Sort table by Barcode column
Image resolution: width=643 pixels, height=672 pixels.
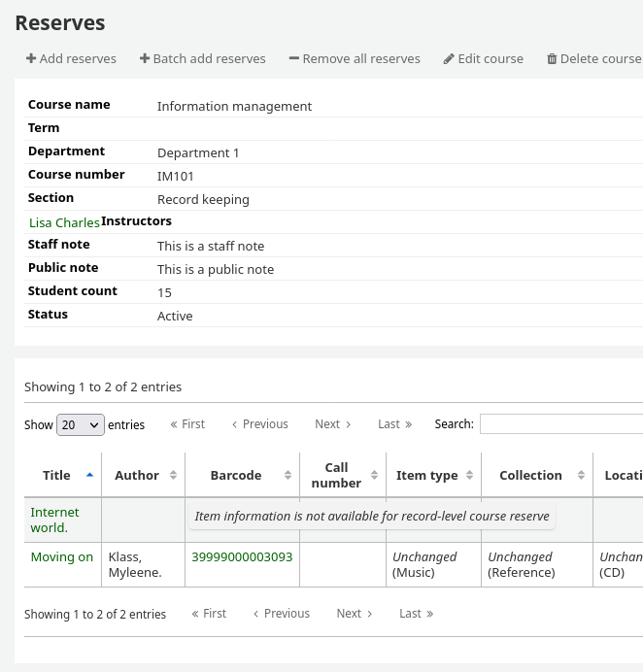click(243, 475)
